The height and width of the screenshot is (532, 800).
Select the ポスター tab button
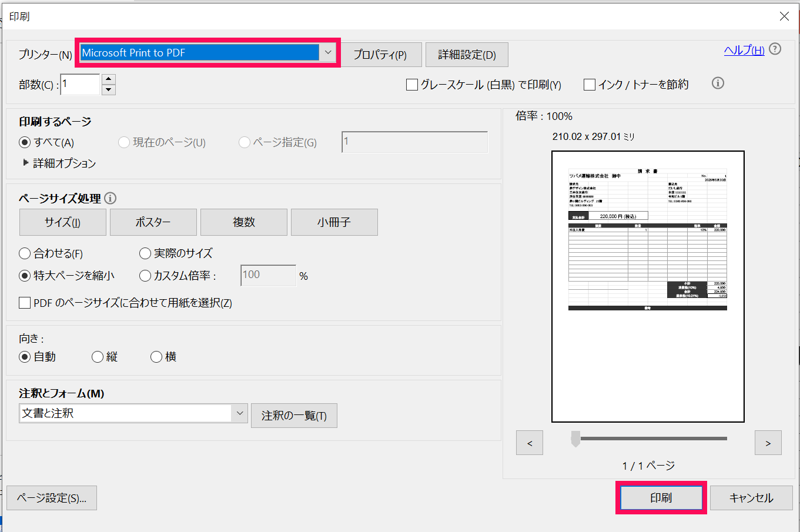[153, 222]
